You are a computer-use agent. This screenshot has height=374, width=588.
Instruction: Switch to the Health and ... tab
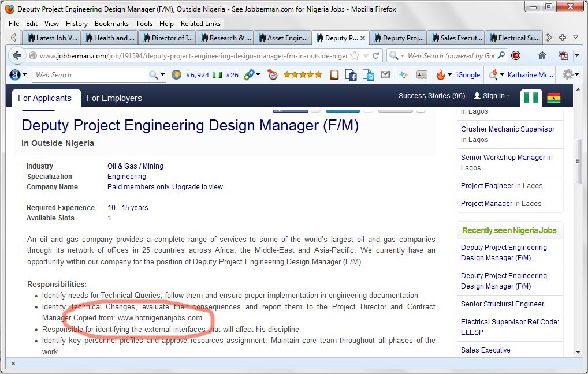tap(109, 38)
